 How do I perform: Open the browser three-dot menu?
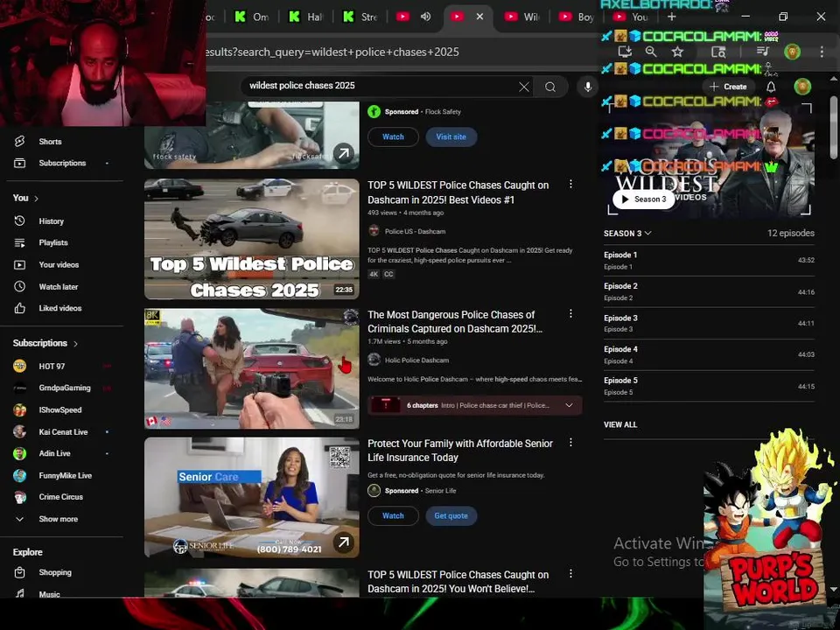point(822,52)
